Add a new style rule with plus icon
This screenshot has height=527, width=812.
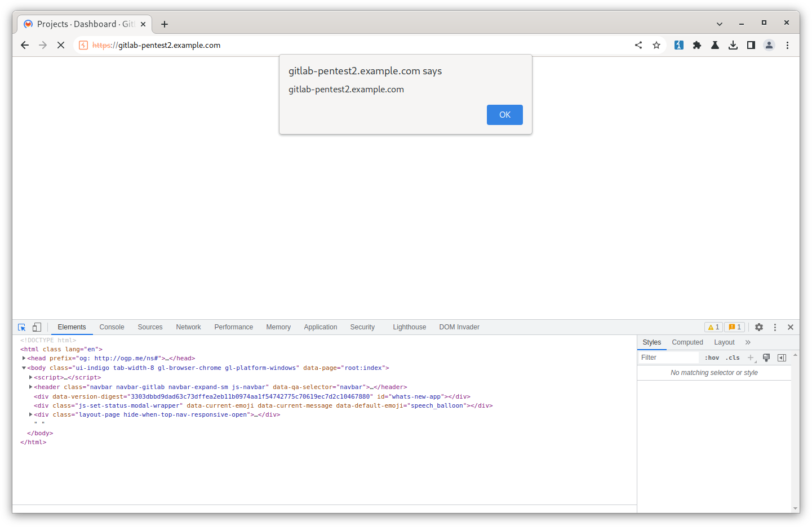[x=751, y=358]
